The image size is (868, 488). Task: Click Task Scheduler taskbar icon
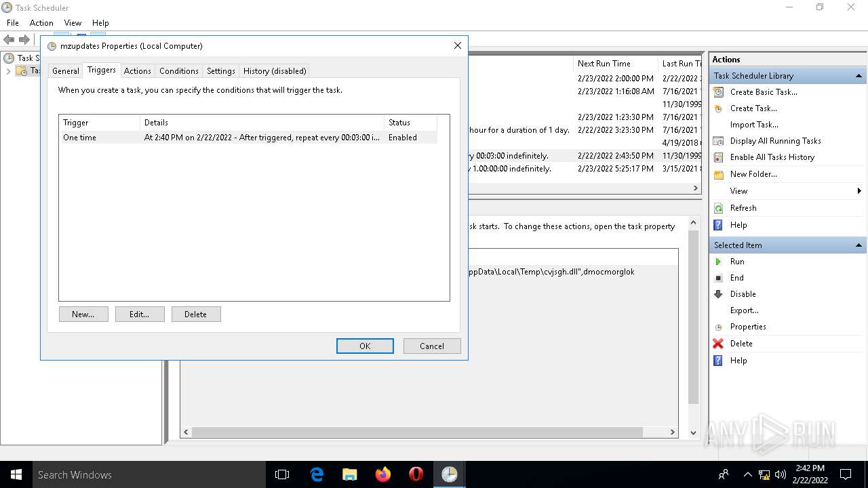click(x=449, y=474)
